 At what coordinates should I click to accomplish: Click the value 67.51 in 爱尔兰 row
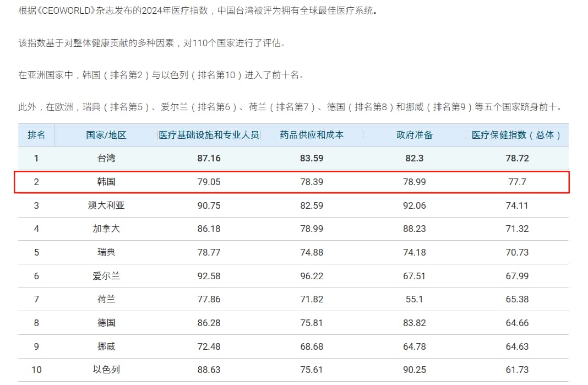coord(415,276)
